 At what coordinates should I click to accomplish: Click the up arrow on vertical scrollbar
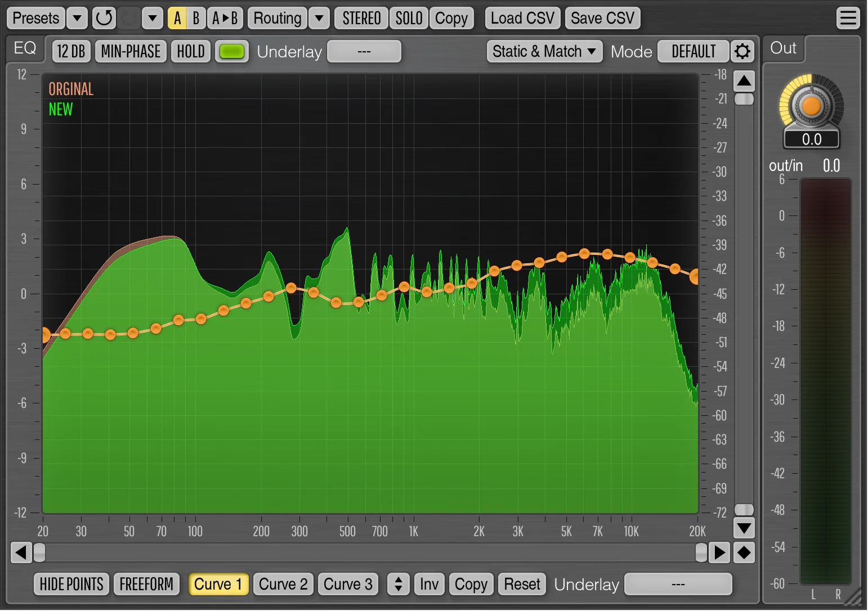pos(744,81)
